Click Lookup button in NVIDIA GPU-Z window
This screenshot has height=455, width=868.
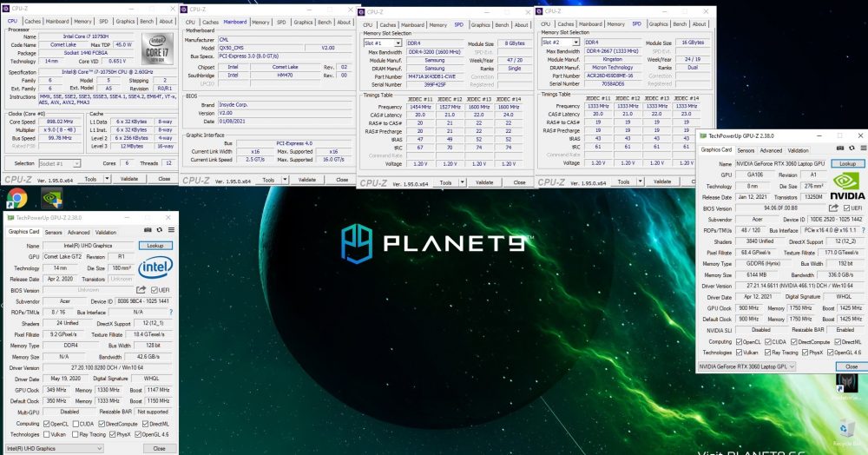tap(847, 164)
